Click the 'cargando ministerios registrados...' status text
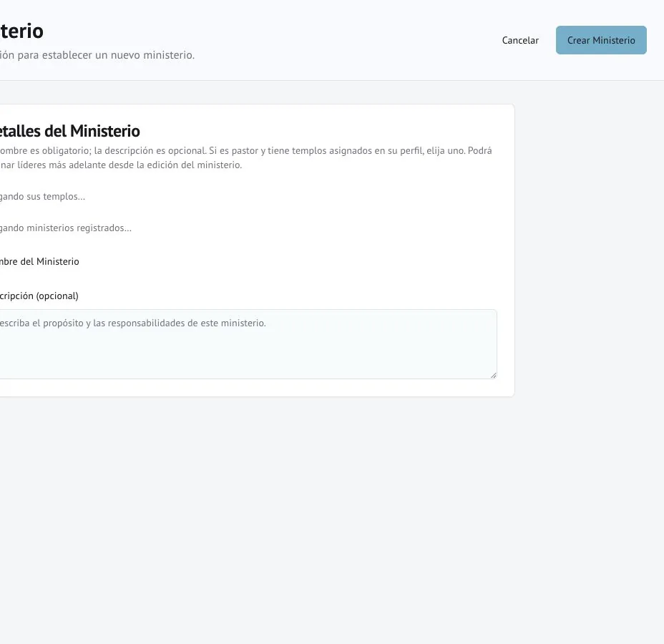Screen dimensions: 664x644 (66, 228)
